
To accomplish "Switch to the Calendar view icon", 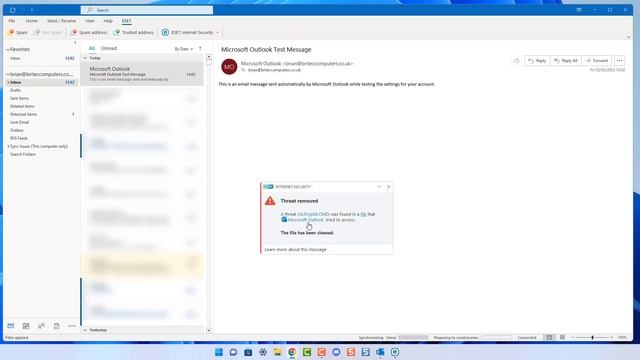I will [x=26, y=326].
